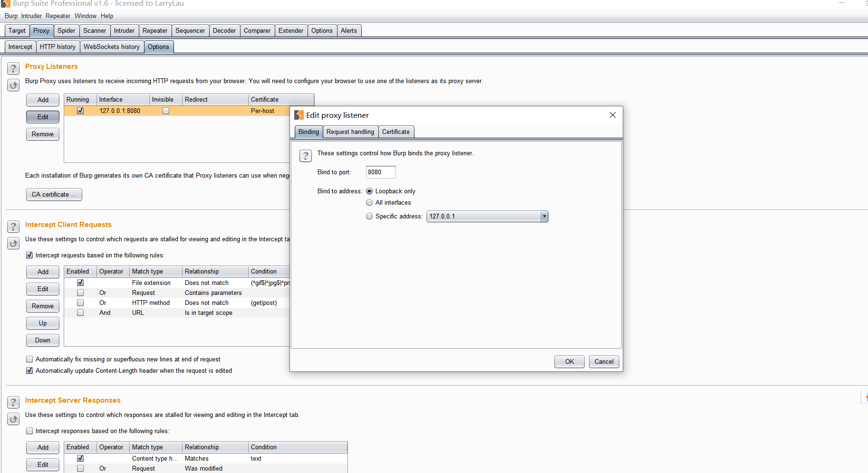868x473 pixels.
Task: Restore defaults for Intercept Server Responses
Action: 13,419
